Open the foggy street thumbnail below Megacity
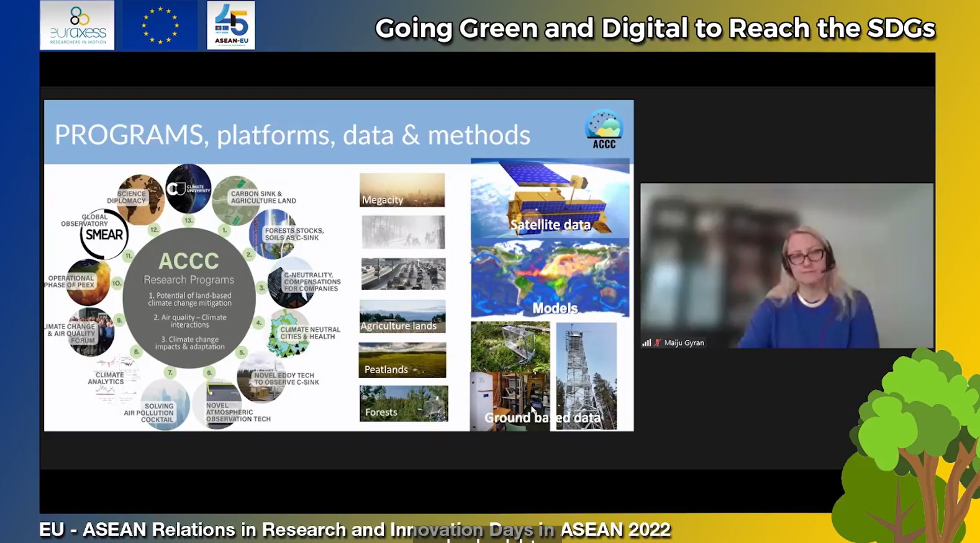 [x=403, y=232]
